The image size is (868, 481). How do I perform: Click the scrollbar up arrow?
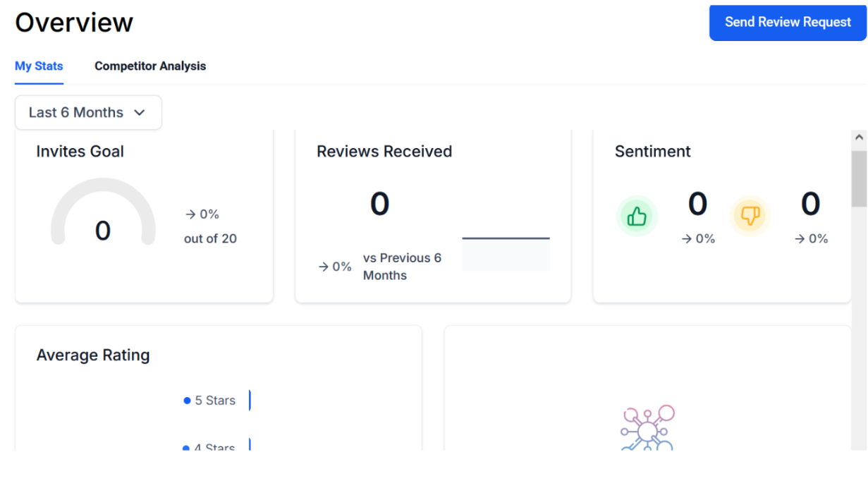click(x=859, y=138)
